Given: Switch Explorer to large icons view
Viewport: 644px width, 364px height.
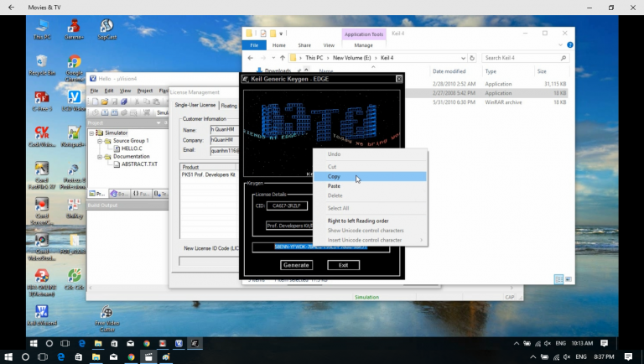Looking at the screenshot, I should click(568, 279).
